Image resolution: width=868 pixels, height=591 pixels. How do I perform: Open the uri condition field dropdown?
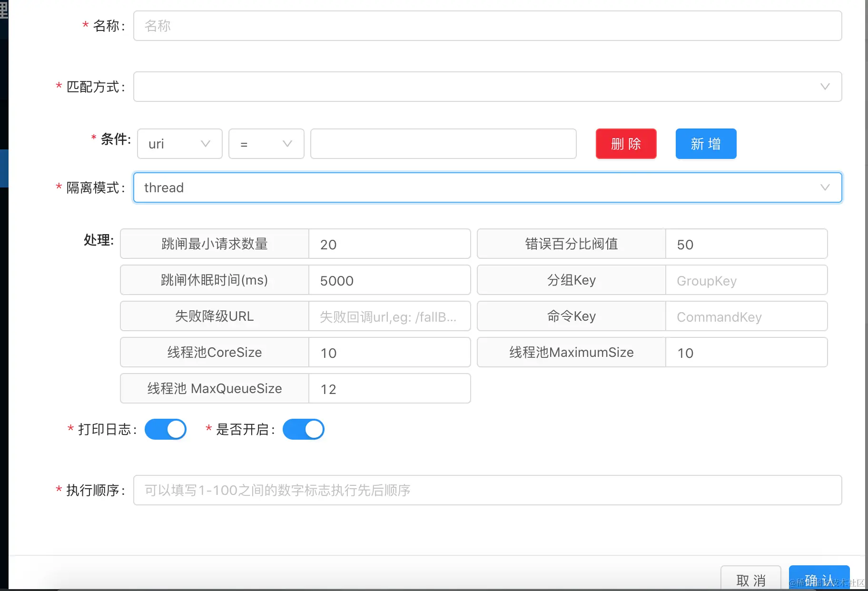179,144
